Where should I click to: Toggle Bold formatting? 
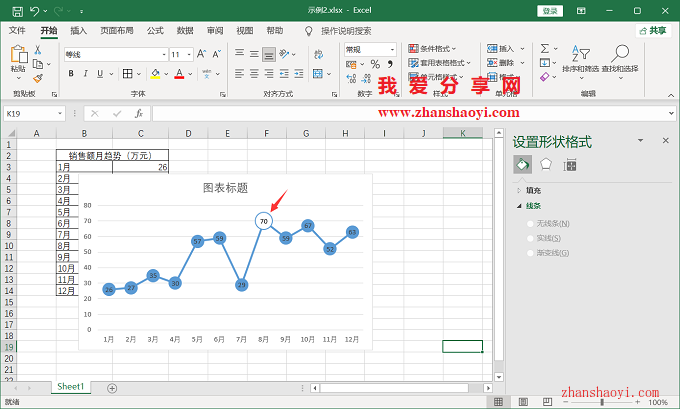coord(71,74)
